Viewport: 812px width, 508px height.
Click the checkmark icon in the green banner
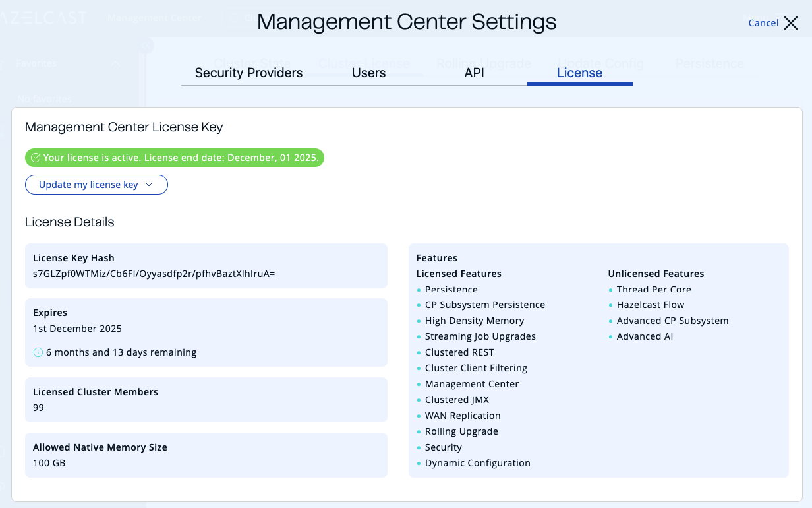(x=35, y=158)
